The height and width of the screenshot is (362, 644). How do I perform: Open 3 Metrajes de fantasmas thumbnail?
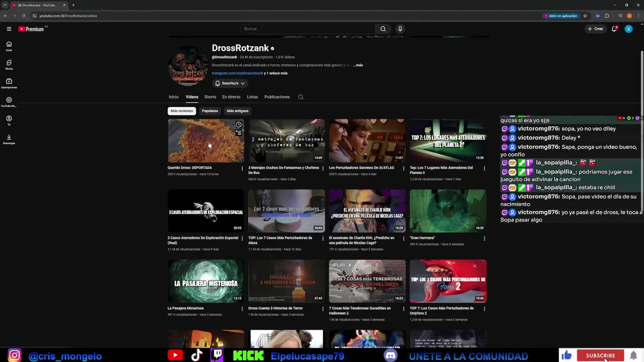pos(287,141)
